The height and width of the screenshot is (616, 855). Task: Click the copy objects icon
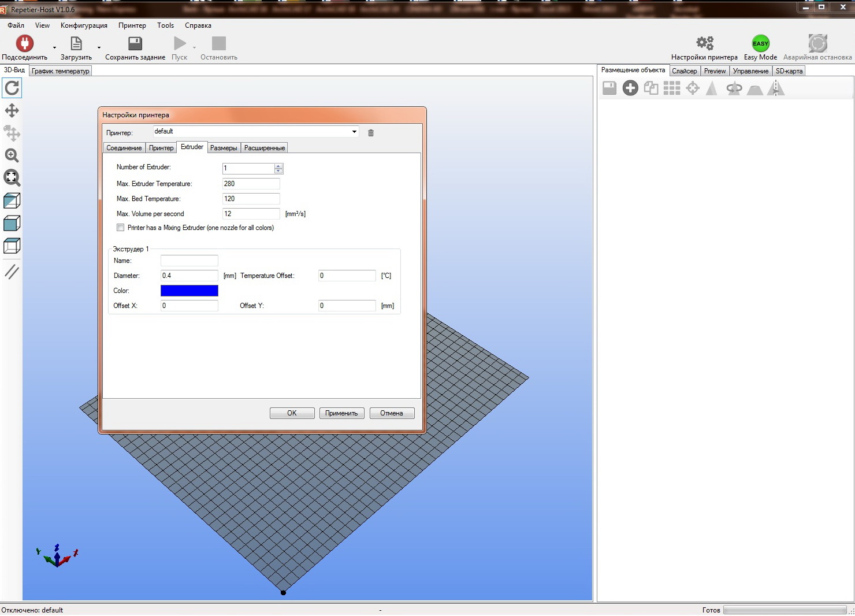click(x=651, y=88)
